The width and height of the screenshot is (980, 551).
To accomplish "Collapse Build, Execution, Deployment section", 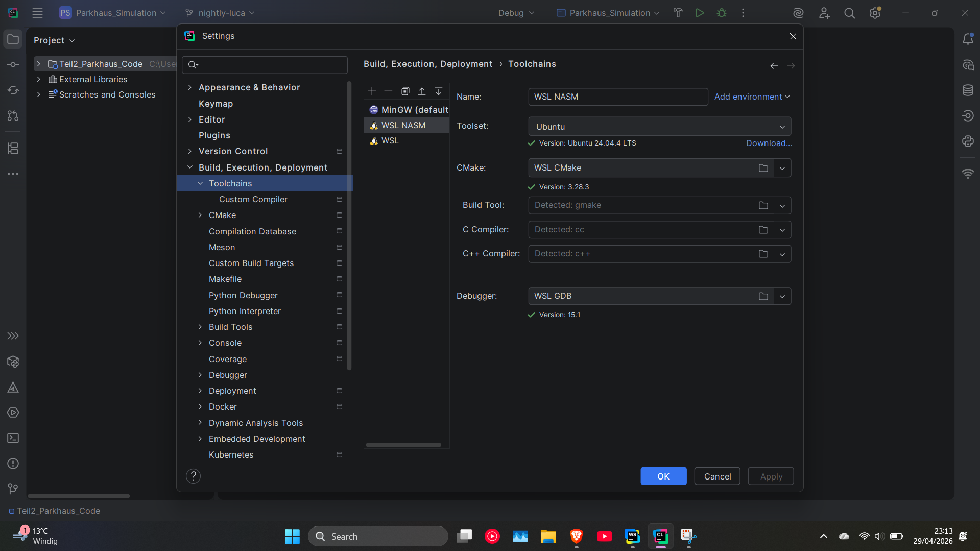I will tap(190, 167).
